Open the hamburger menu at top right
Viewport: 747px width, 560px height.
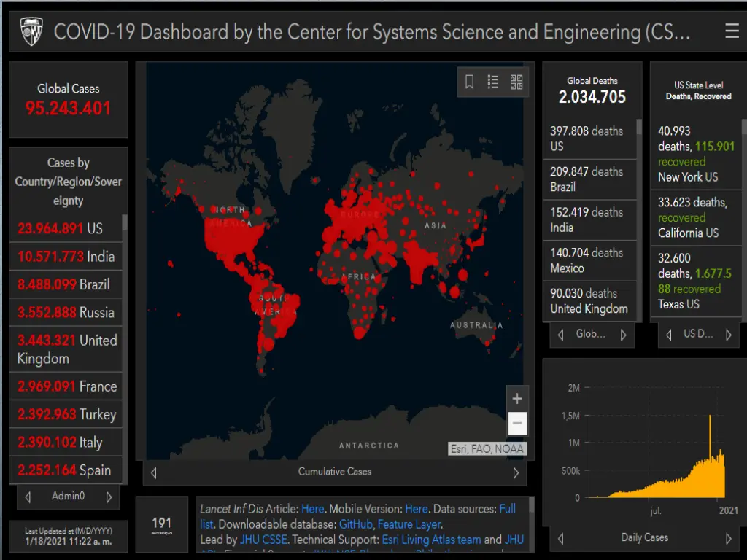point(732,31)
